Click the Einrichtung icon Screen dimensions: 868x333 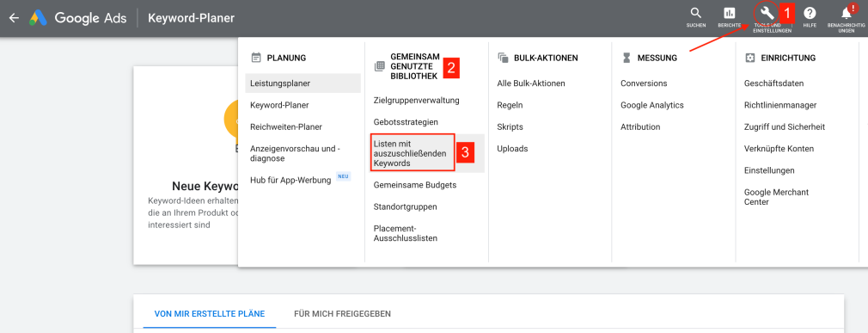750,58
